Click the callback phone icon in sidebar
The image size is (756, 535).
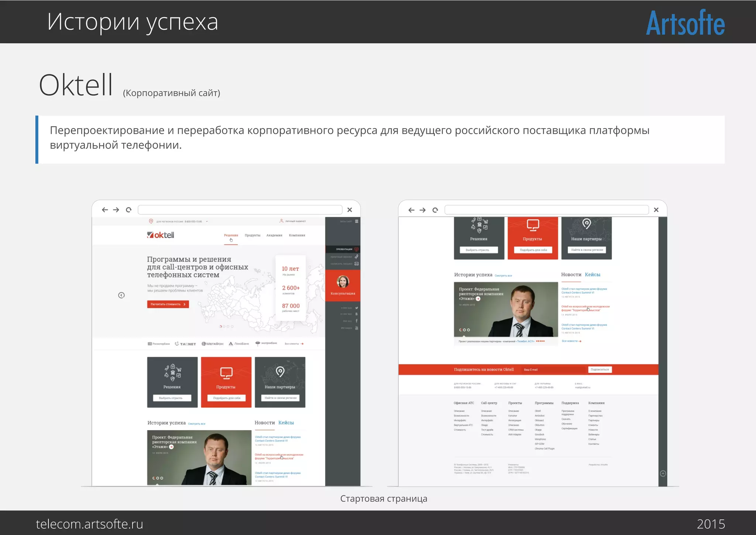357,256
